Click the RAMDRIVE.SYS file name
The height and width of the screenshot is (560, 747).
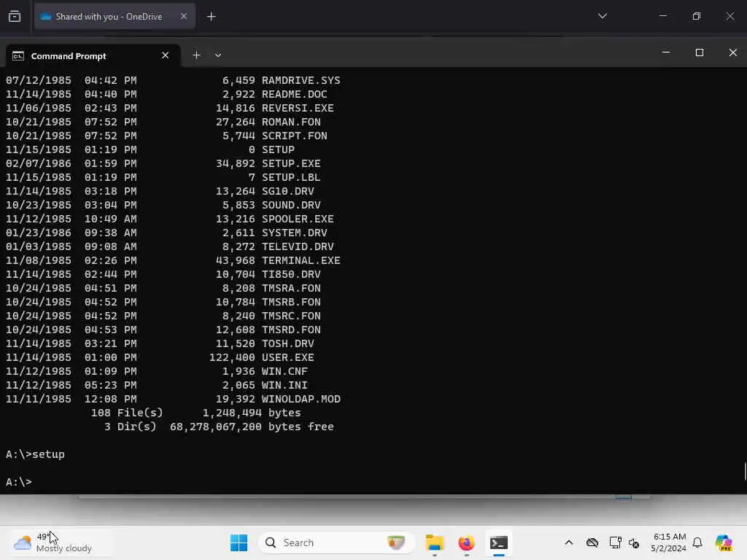pos(301,80)
